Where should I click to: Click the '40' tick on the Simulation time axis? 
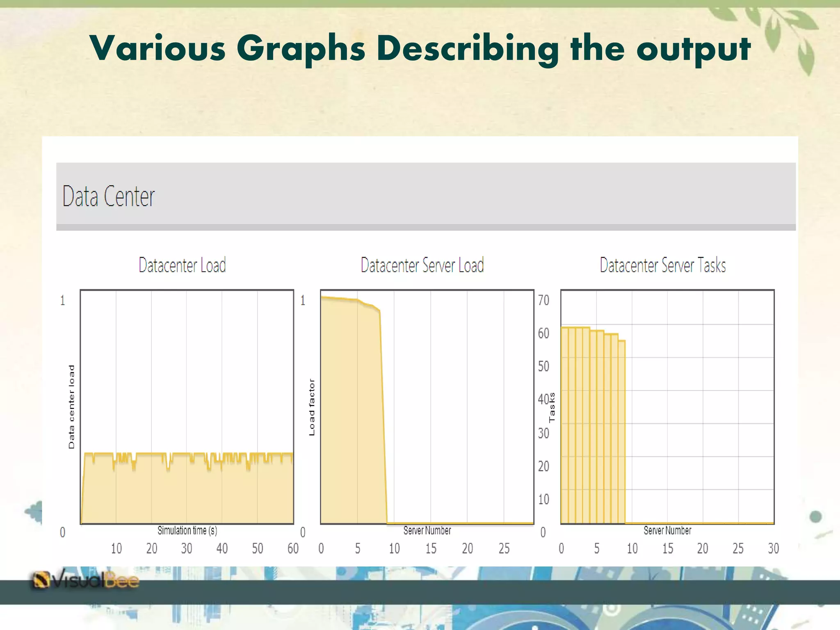[222, 548]
